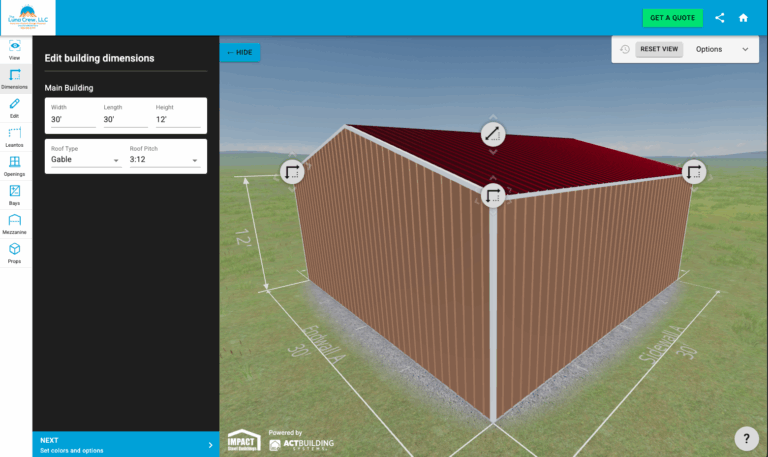The height and width of the screenshot is (457, 768).
Task: Click the Impact Steel Buildings logo
Action: tap(243, 440)
